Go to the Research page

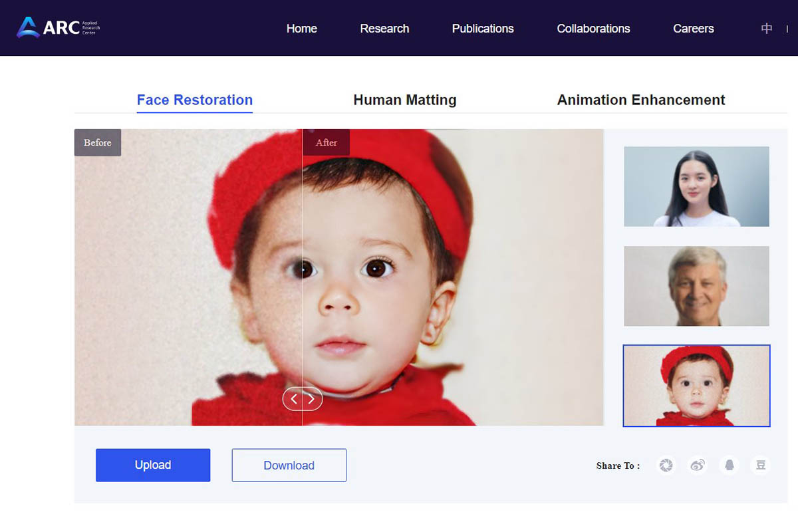(384, 29)
